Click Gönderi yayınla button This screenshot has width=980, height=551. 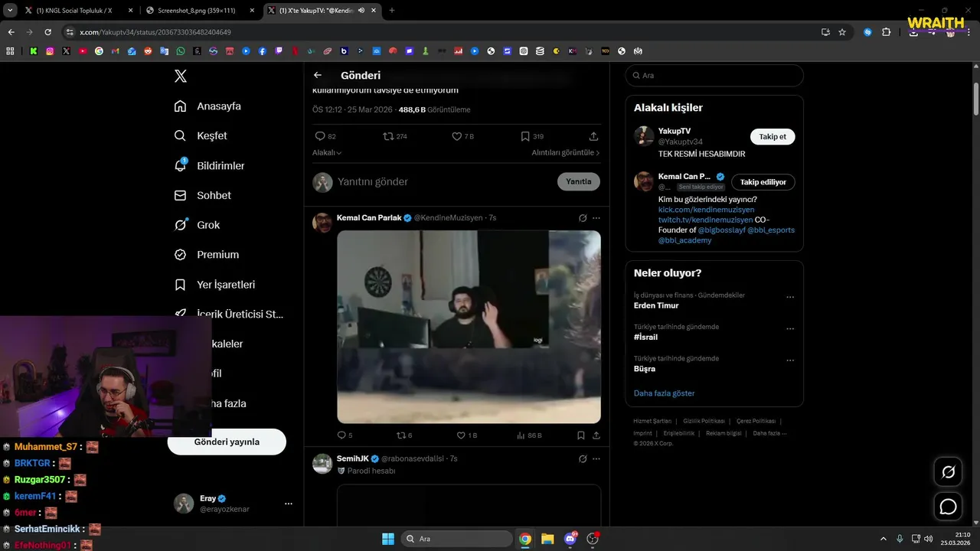coord(227,442)
